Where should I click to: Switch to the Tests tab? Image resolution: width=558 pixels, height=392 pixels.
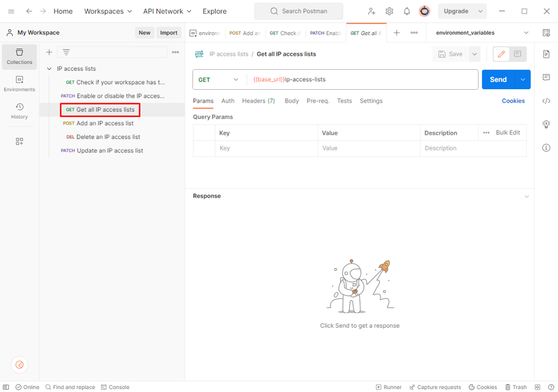pyautogui.click(x=345, y=101)
